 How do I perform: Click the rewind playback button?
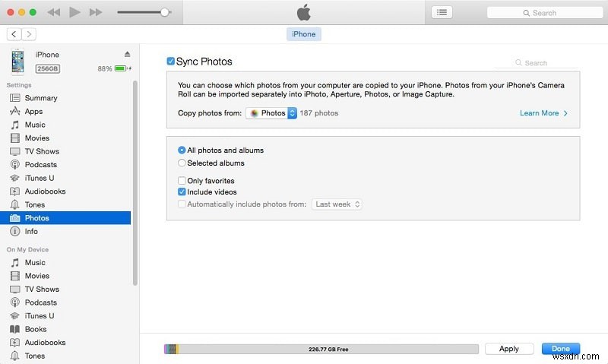coord(53,12)
